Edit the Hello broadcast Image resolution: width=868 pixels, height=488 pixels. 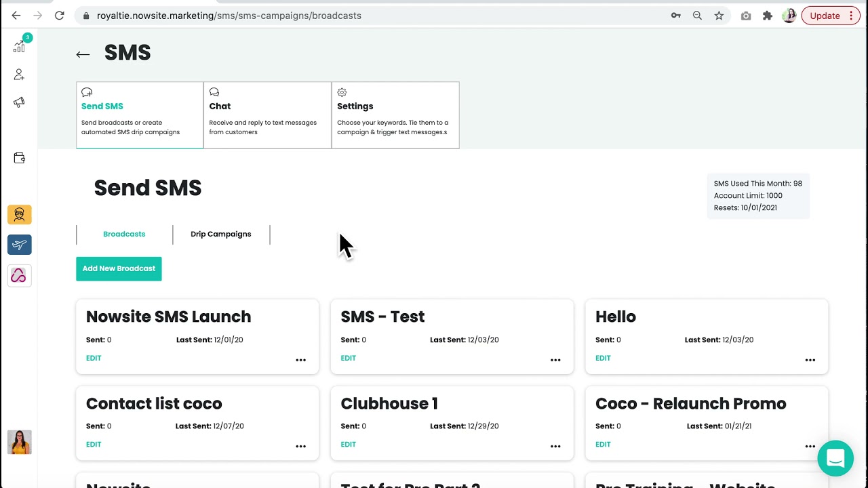point(603,358)
